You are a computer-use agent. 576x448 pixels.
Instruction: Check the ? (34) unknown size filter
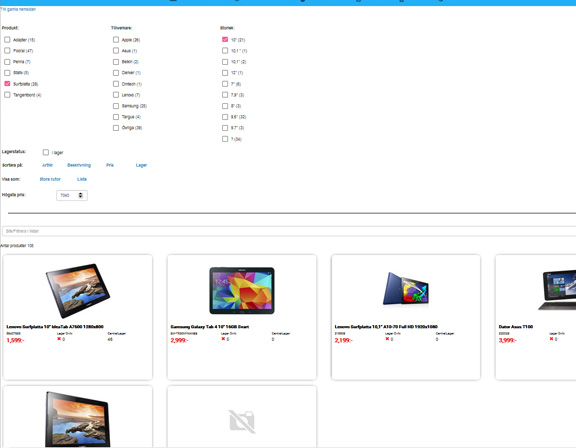click(x=225, y=139)
